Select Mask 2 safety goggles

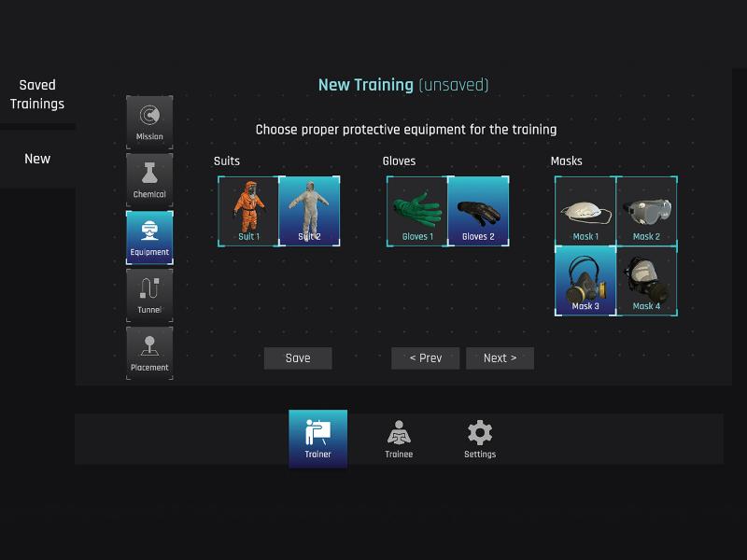[646, 212]
